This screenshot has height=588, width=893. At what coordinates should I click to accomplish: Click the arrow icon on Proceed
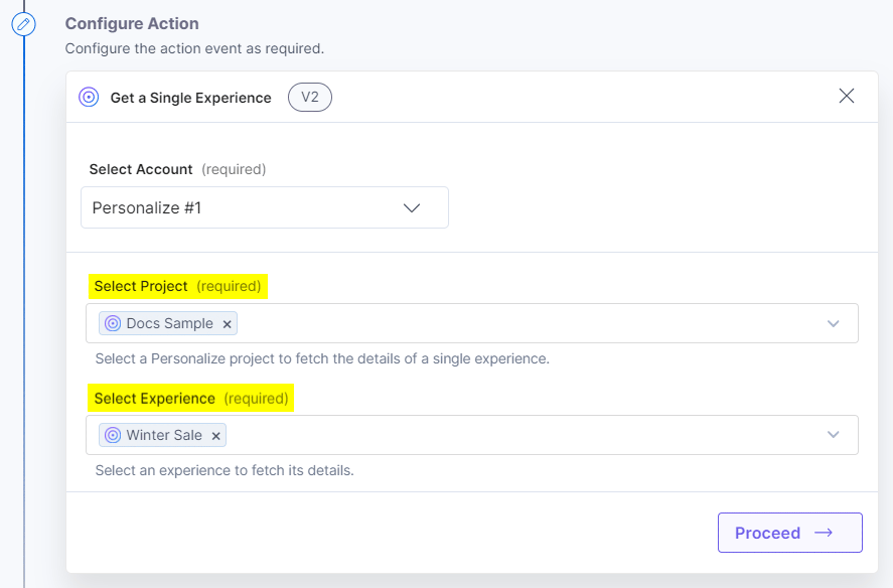(824, 533)
